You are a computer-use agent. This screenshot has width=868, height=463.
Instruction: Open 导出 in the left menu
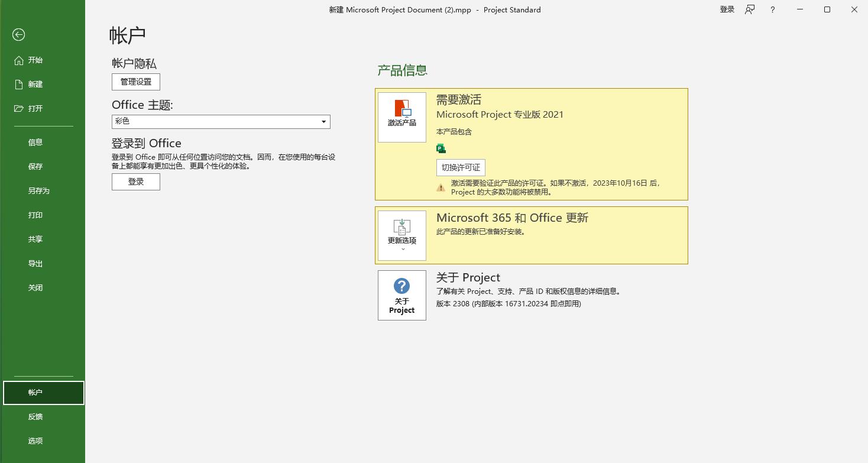(35, 263)
